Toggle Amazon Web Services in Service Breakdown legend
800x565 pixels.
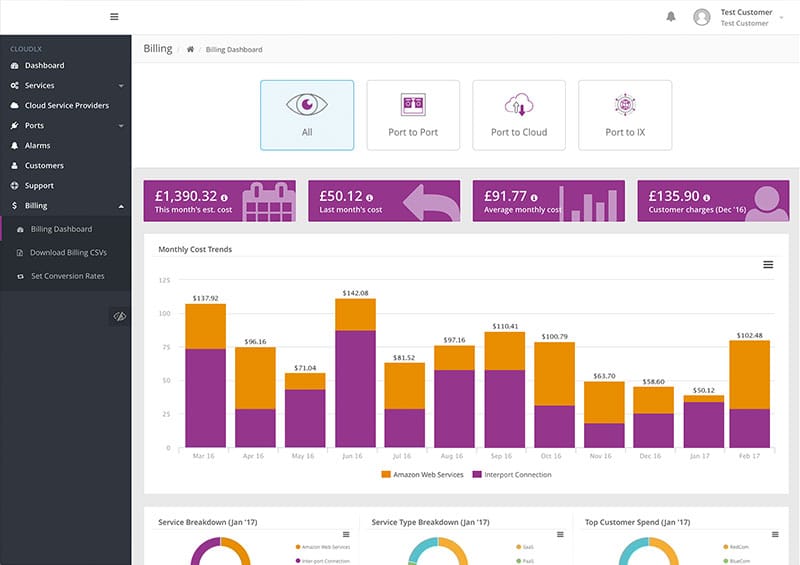tap(323, 547)
